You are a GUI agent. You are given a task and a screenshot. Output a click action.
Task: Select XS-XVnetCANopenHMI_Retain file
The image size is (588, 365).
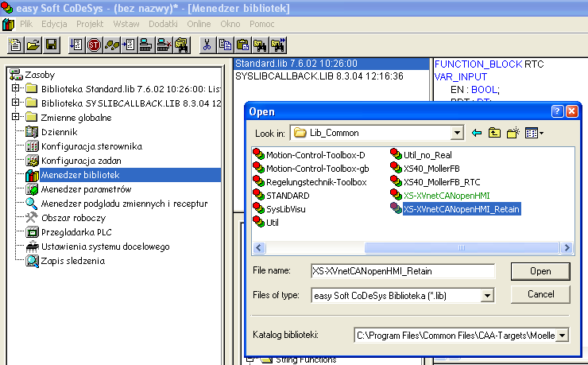455,209
